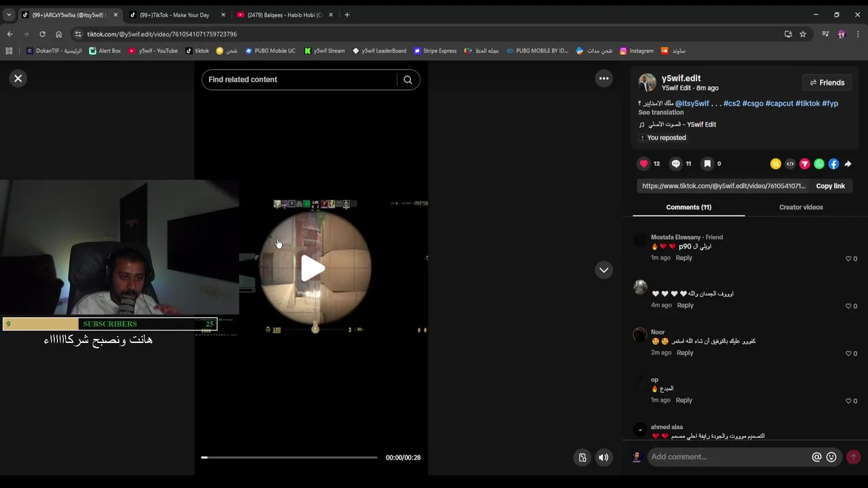Image resolution: width=868 pixels, height=488 pixels.
Task: Mention a user with the @ icon
Action: [x=816, y=457]
